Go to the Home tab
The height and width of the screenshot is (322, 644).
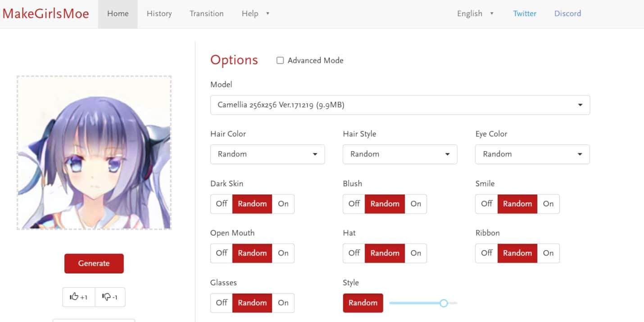118,14
